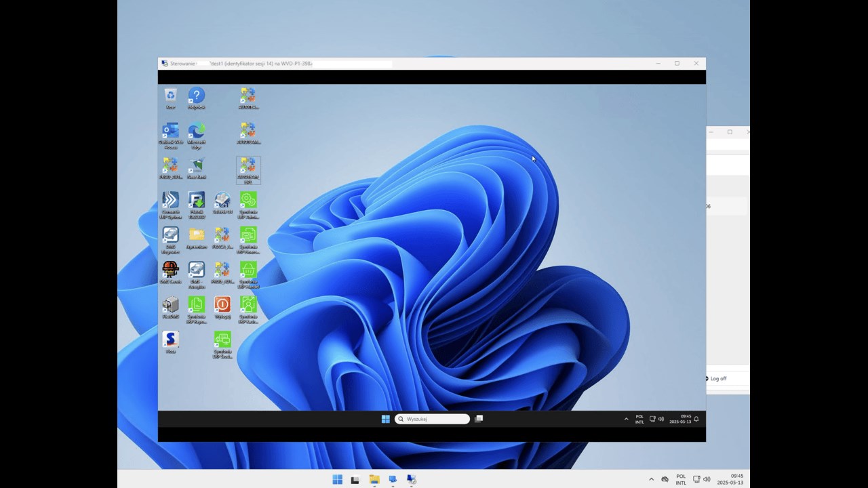Launch the Microsoft Edge desktop shortcut
The height and width of the screenshot is (488, 868).
tap(196, 135)
